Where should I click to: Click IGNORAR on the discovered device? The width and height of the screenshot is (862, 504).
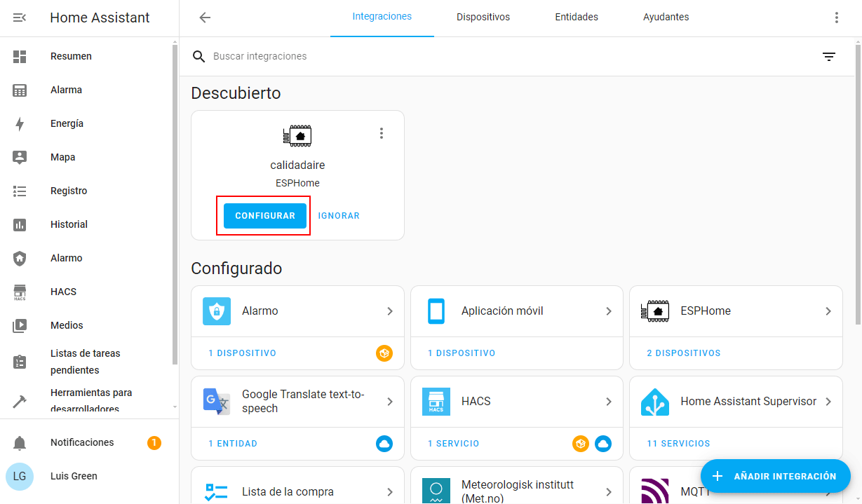pos(339,216)
